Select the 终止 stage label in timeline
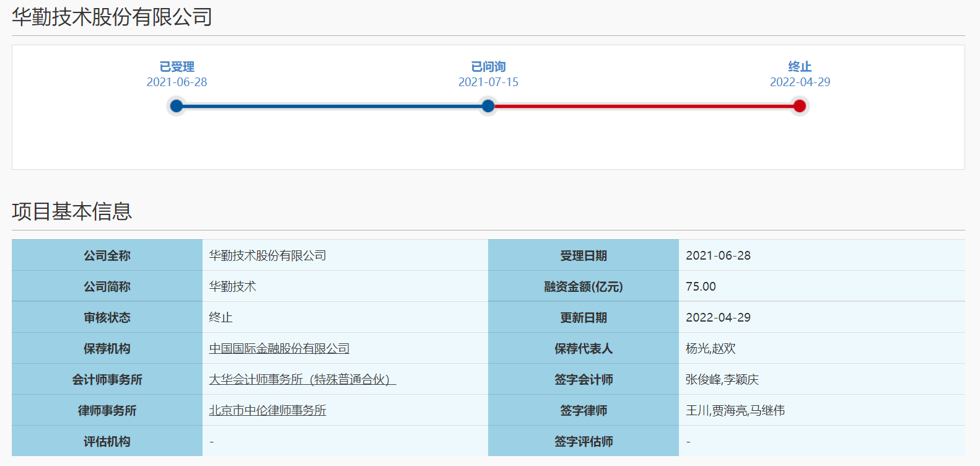The height and width of the screenshot is (466, 980). pos(800,66)
